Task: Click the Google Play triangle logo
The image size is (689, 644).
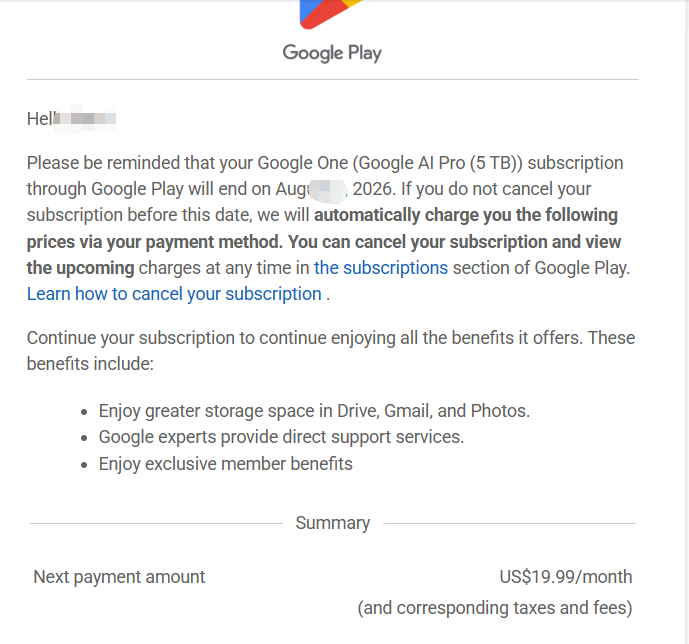Action: (x=330, y=14)
